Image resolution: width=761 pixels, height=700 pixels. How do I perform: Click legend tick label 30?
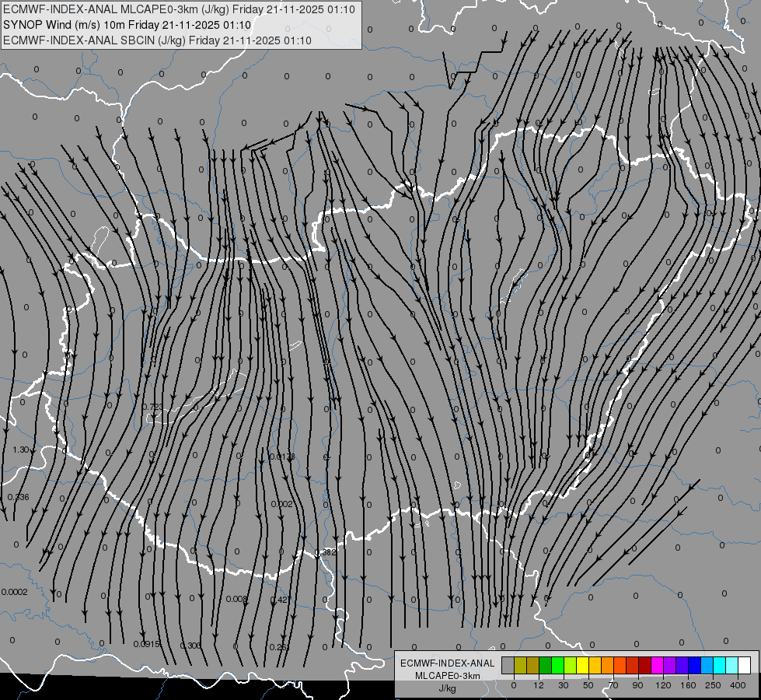coord(564,685)
